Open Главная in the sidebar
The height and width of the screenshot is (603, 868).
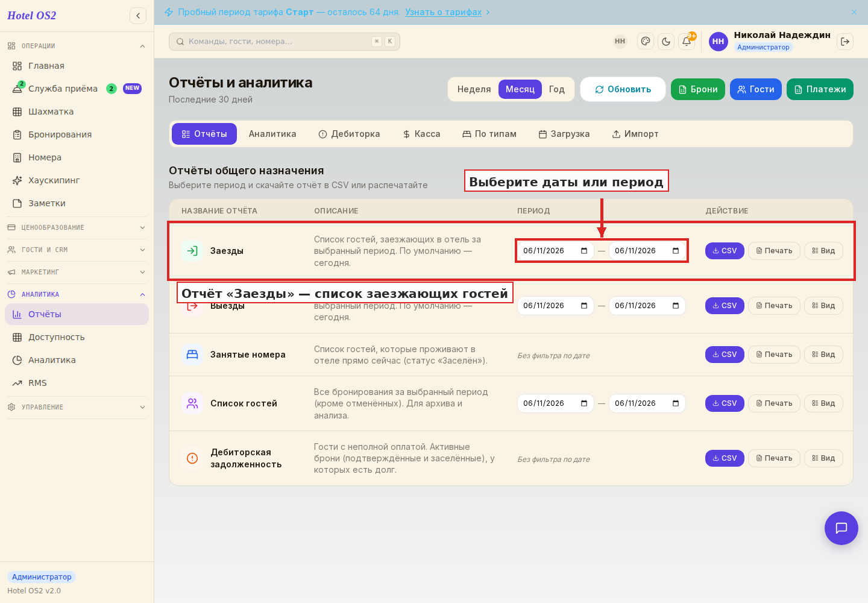77,66
